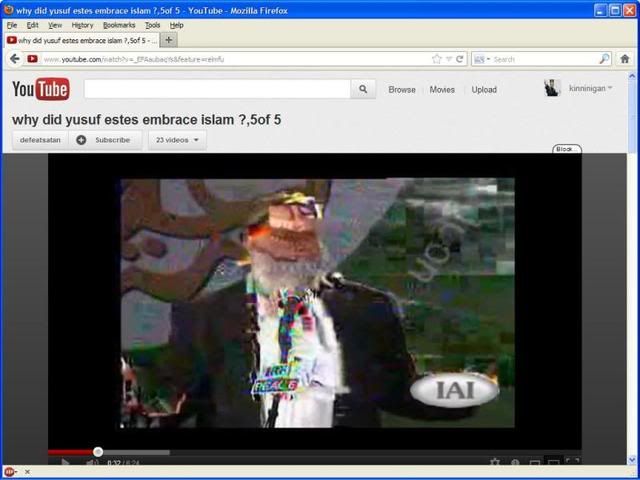Click the magnifier icon in browser search box

click(604, 59)
